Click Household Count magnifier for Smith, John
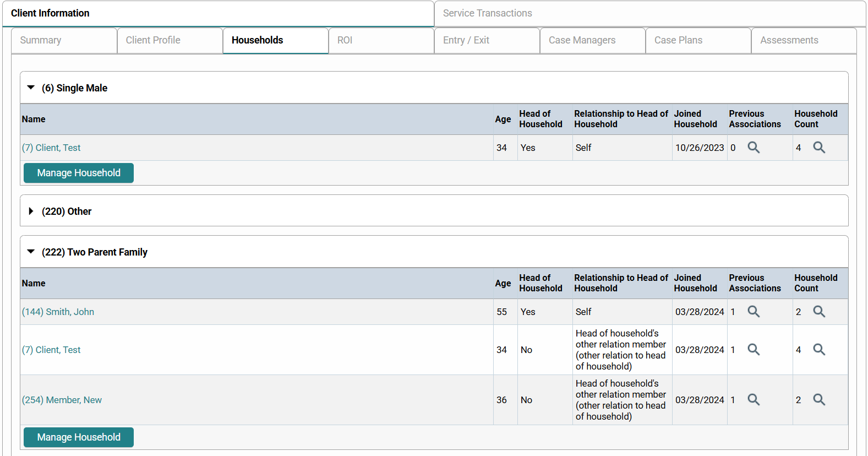The image size is (868, 456). pyautogui.click(x=818, y=312)
